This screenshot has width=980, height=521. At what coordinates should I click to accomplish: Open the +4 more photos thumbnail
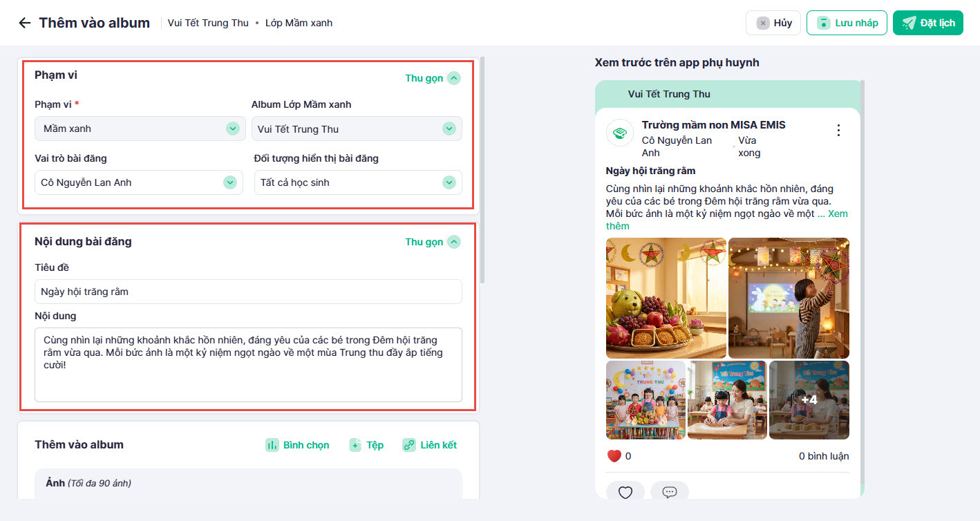[x=809, y=400]
